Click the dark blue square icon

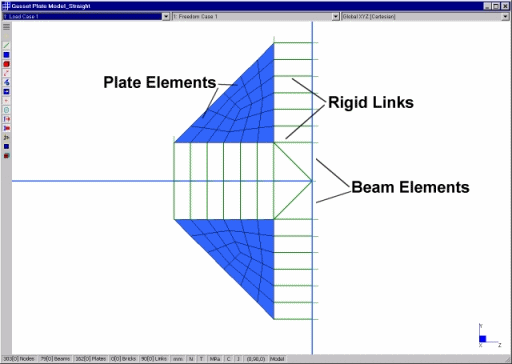coord(6,146)
